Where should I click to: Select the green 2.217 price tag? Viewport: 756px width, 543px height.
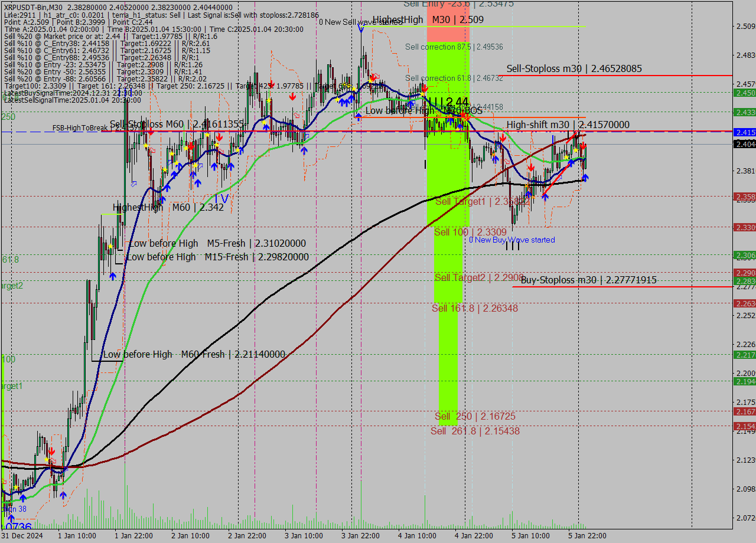click(x=745, y=355)
